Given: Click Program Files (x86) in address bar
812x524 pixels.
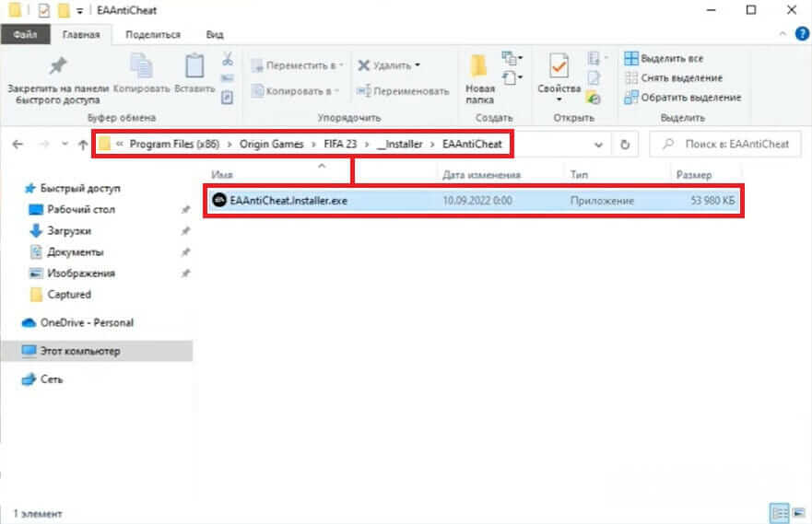Looking at the screenshot, I should (x=174, y=145).
